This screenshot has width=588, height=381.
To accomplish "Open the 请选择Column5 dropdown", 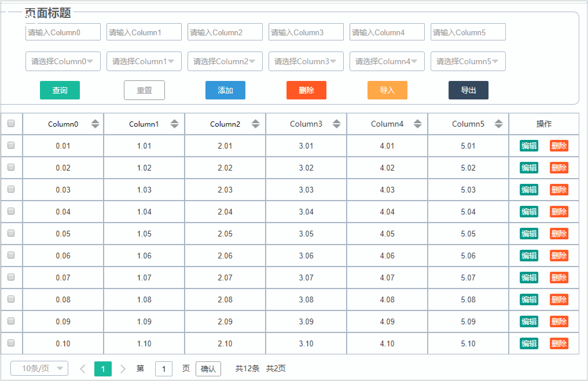I will tap(468, 61).
